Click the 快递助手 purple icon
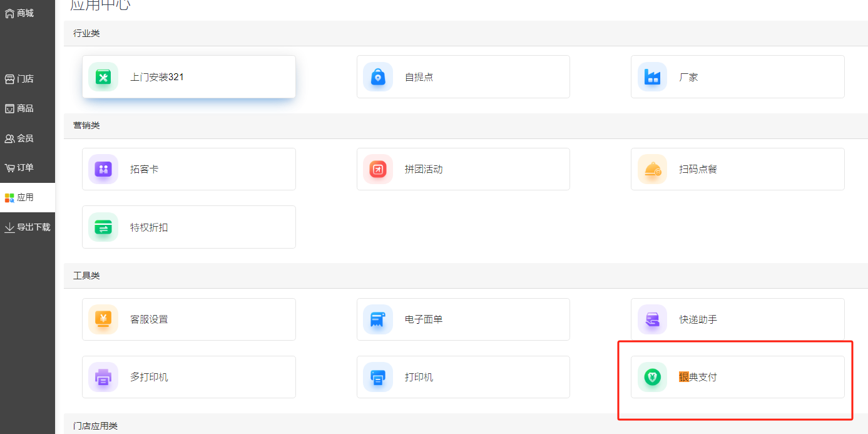The height and width of the screenshot is (434, 868). click(652, 319)
